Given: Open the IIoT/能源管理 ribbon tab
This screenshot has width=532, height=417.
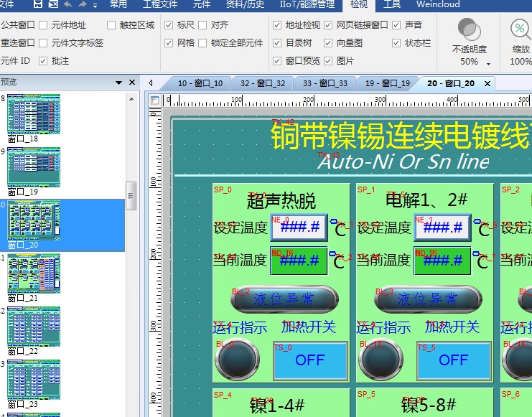Looking at the screenshot, I should (x=307, y=4).
